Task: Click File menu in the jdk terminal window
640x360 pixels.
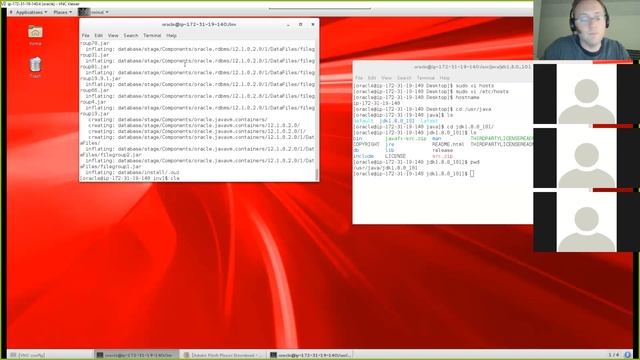Action: (x=359, y=78)
